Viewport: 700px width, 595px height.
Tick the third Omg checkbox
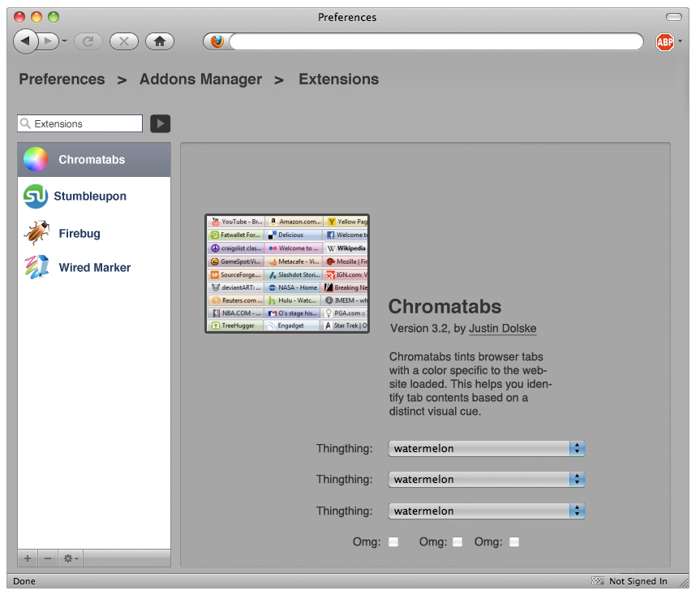click(514, 542)
